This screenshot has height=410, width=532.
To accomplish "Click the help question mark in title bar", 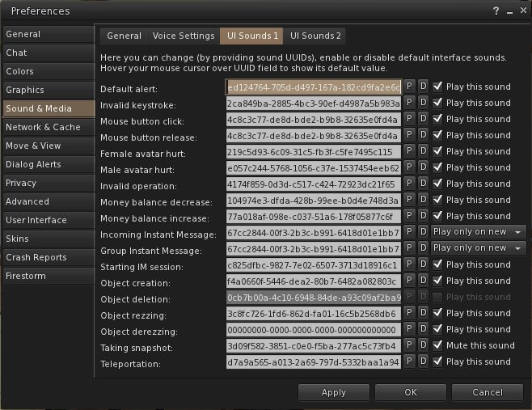I will point(496,11).
